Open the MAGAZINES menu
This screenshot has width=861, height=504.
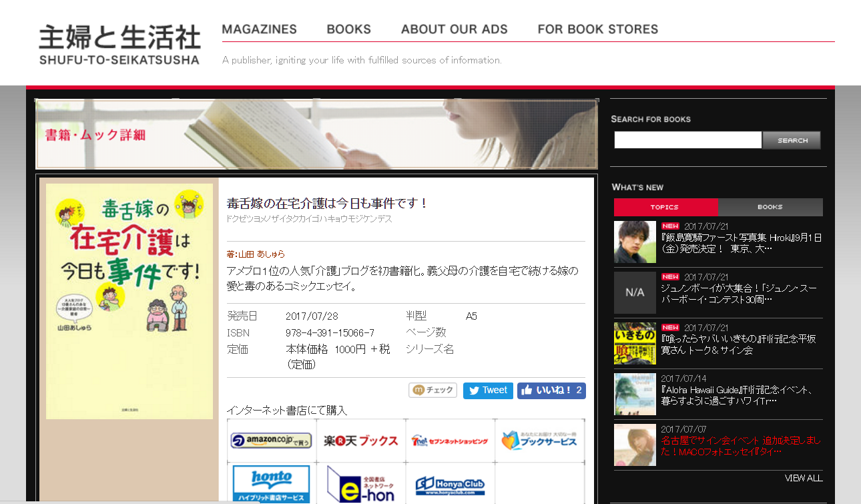coord(260,29)
